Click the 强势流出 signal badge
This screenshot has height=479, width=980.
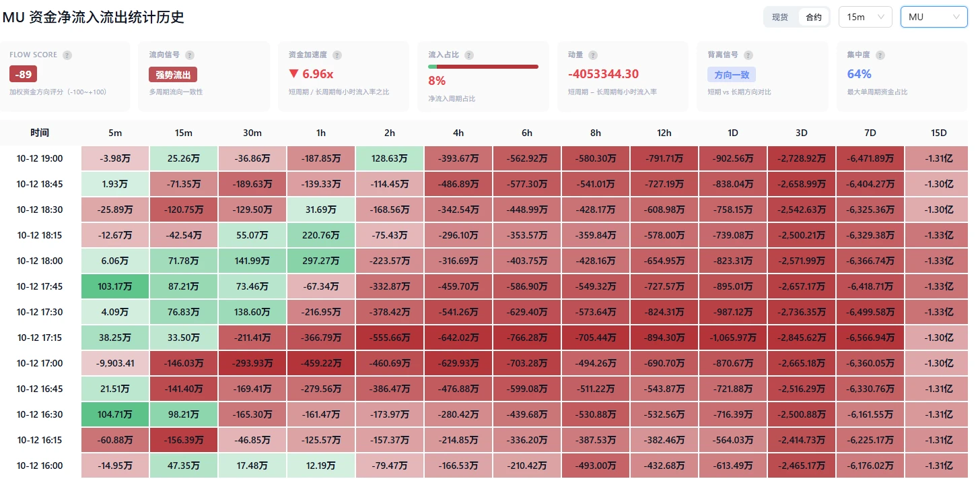pos(173,74)
